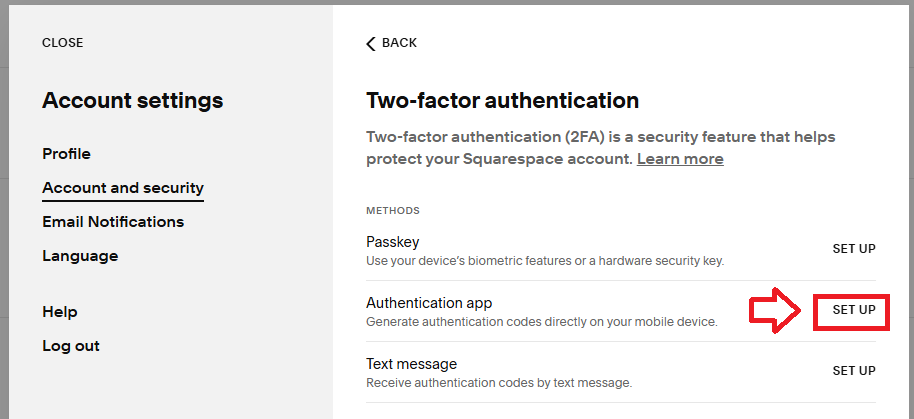Select the Text message method title

(x=411, y=364)
